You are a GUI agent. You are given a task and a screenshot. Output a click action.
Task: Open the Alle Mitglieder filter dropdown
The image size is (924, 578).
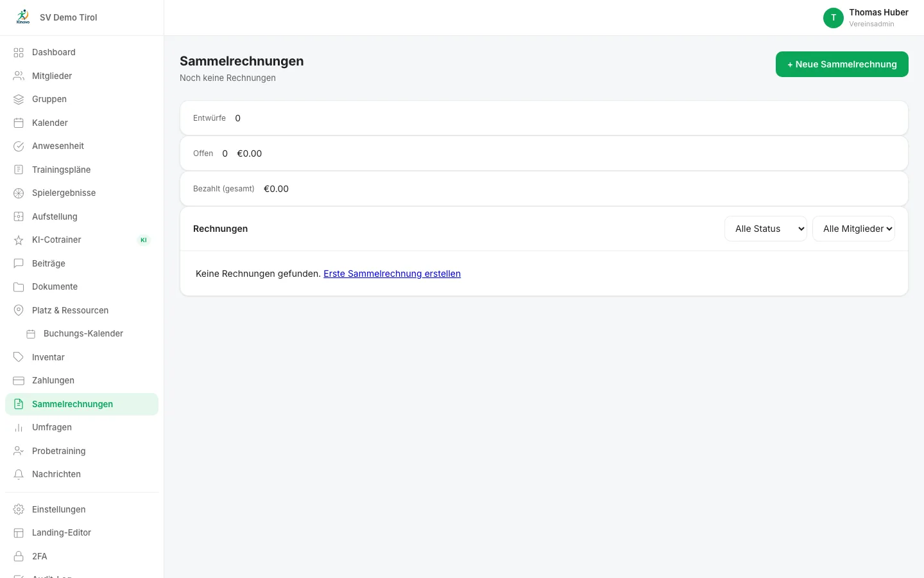point(853,229)
